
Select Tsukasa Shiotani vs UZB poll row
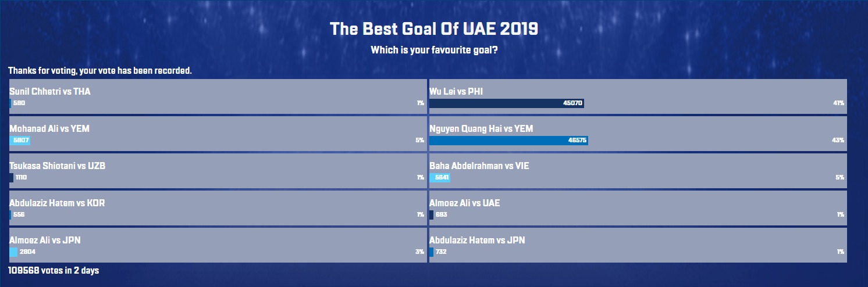point(218,171)
